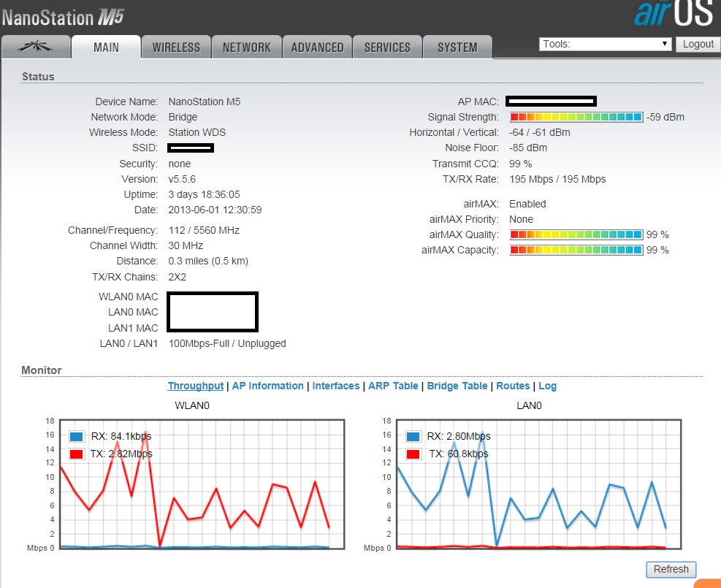Click the frequency value 112 / 5560 MHz
This screenshot has width=721, height=588.
coord(204,230)
